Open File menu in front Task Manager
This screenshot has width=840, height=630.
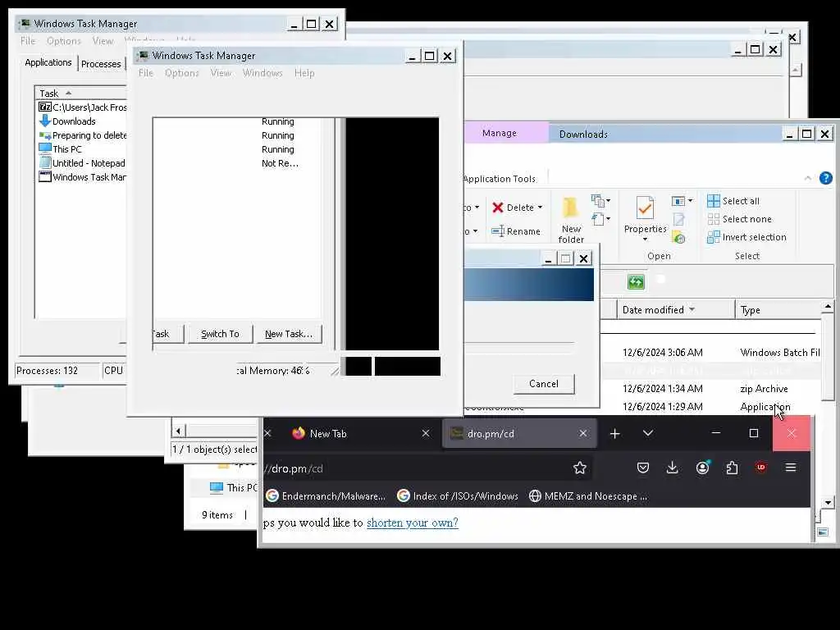click(x=146, y=73)
